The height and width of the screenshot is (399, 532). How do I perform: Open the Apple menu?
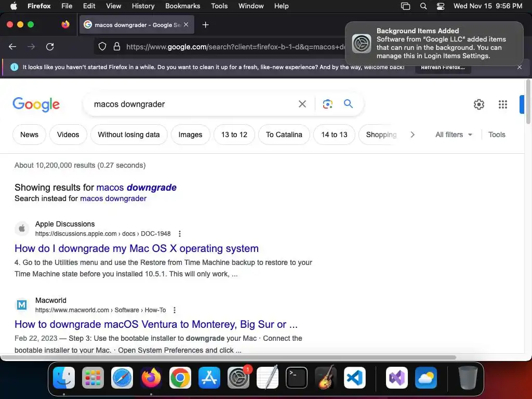click(14, 6)
